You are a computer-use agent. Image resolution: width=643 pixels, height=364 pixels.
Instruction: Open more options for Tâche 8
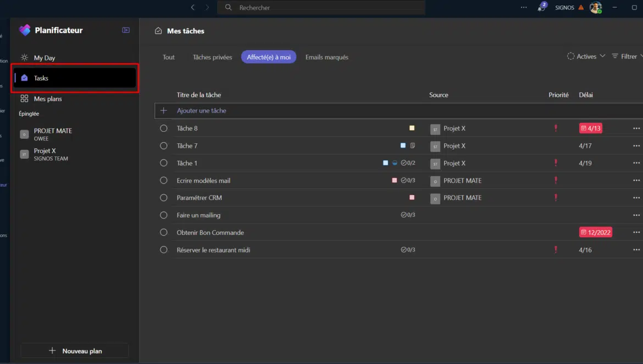636,128
